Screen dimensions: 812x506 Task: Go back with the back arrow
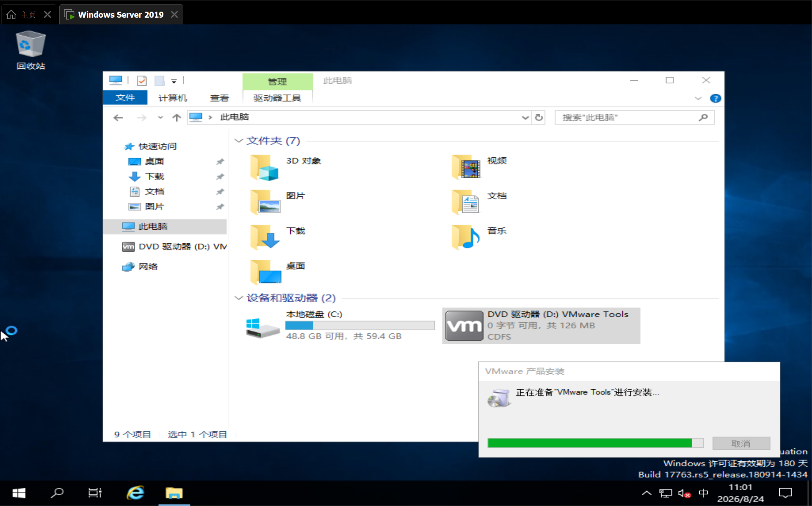point(118,118)
